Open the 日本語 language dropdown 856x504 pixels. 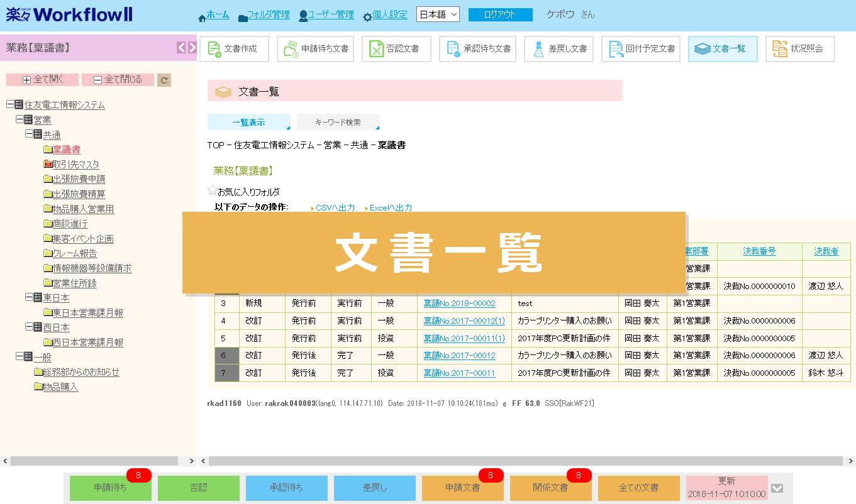point(438,14)
